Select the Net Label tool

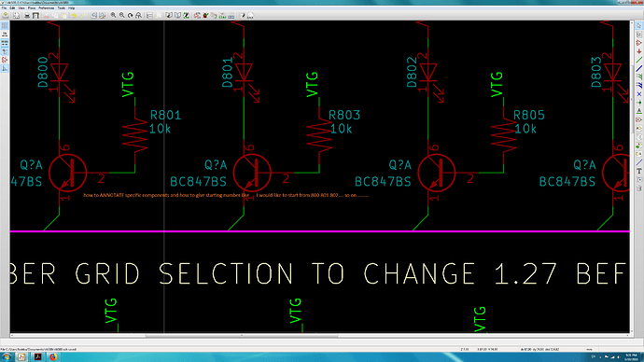639,110
